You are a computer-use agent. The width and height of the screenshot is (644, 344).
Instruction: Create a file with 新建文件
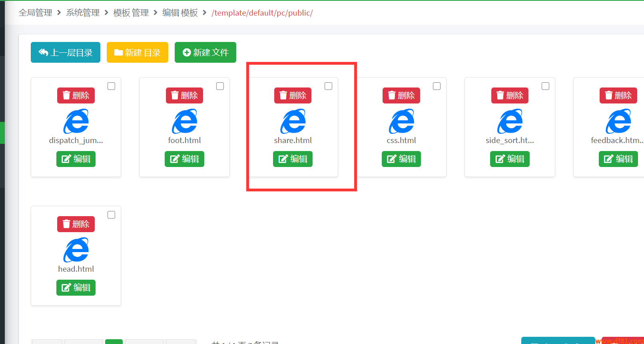[205, 52]
